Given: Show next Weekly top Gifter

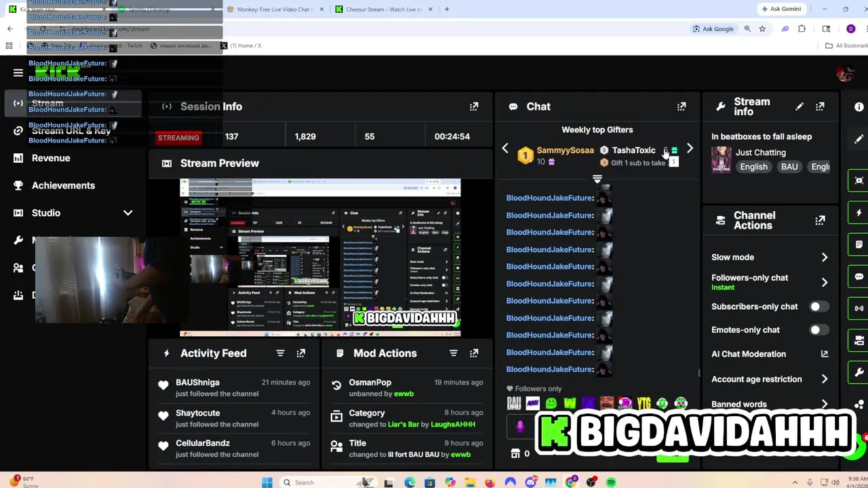Looking at the screenshot, I should [x=690, y=149].
